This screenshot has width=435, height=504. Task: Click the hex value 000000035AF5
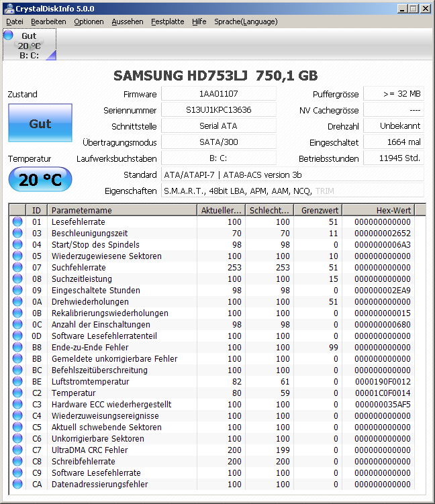[x=383, y=405]
